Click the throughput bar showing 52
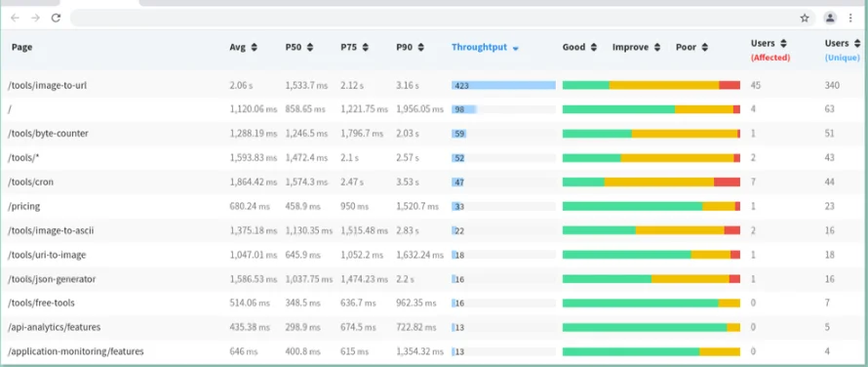Image resolution: width=868 pixels, height=367 pixels. coord(503,158)
